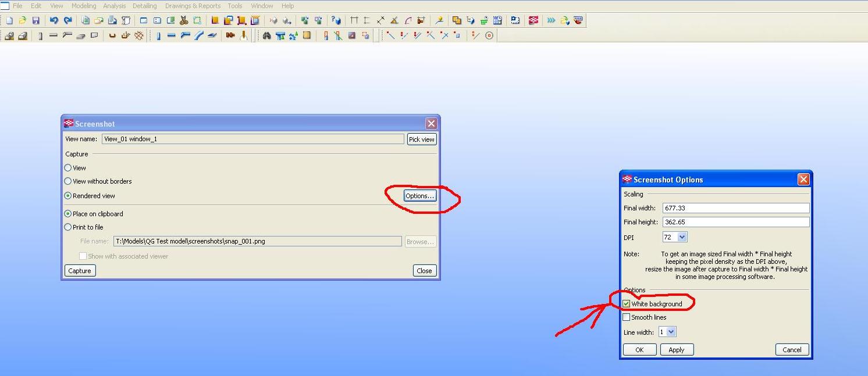Enable the 'Smooth lines' checkbox
Screen dimensions: 868x376
(627, 317)
